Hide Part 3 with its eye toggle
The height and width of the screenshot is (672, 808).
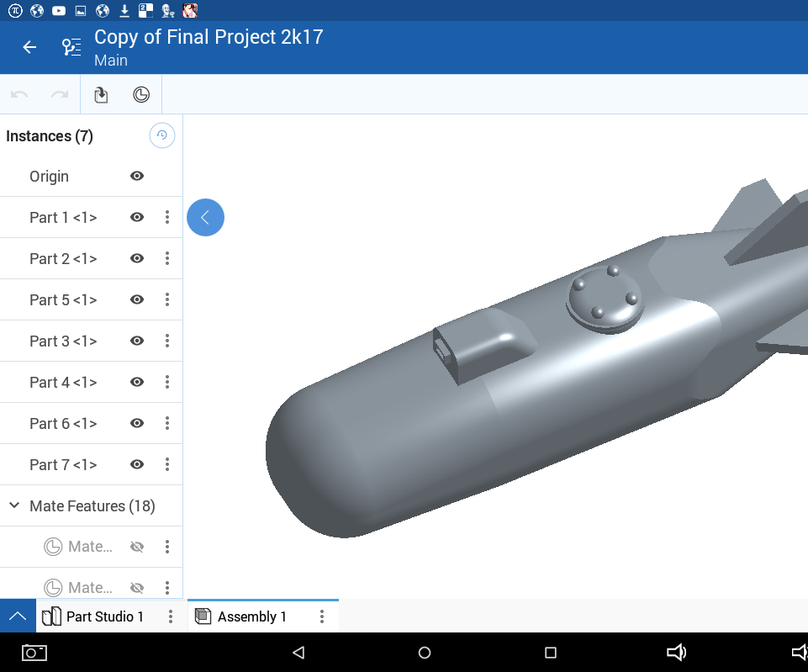(136, 341)
